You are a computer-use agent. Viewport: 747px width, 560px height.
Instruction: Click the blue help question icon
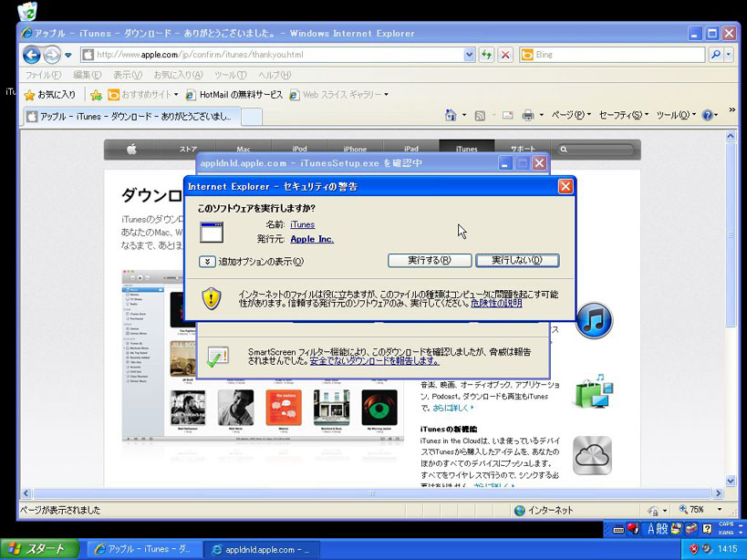pos(708,115)
